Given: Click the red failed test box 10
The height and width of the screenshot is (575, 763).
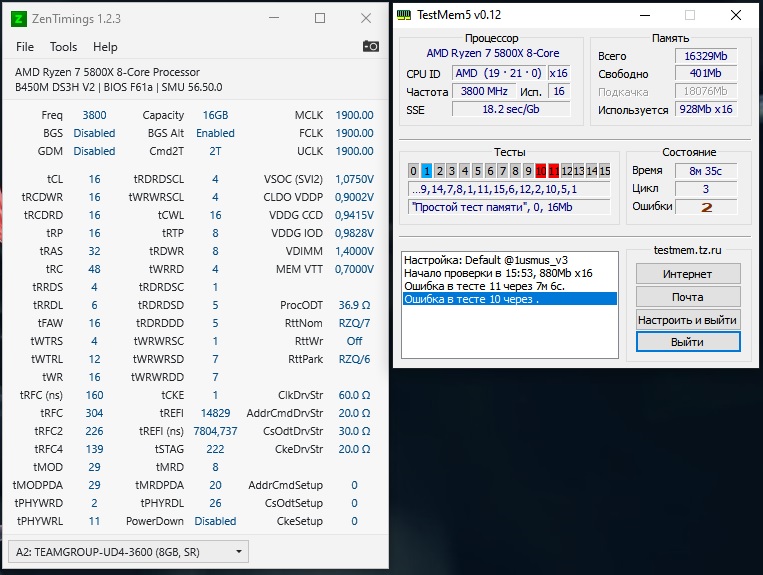Looking at the screenshot, I should [x=541, y=171].
